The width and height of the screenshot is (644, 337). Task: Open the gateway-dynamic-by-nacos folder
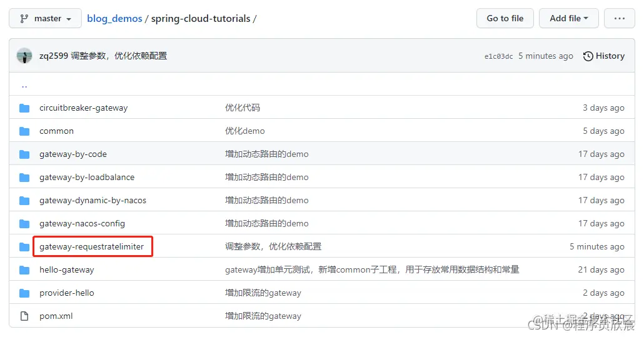(x=93, y=200)
